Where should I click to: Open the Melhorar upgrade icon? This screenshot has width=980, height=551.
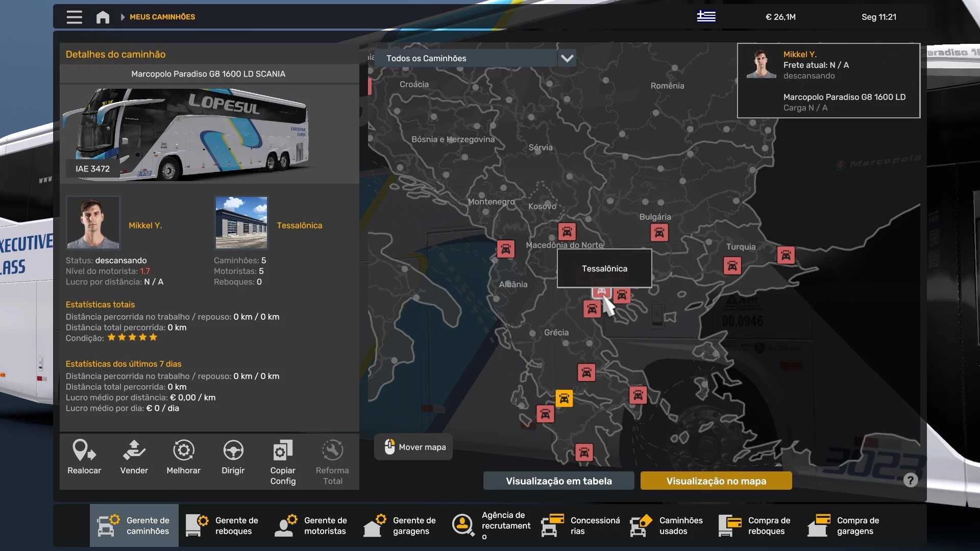coord(183,450)
